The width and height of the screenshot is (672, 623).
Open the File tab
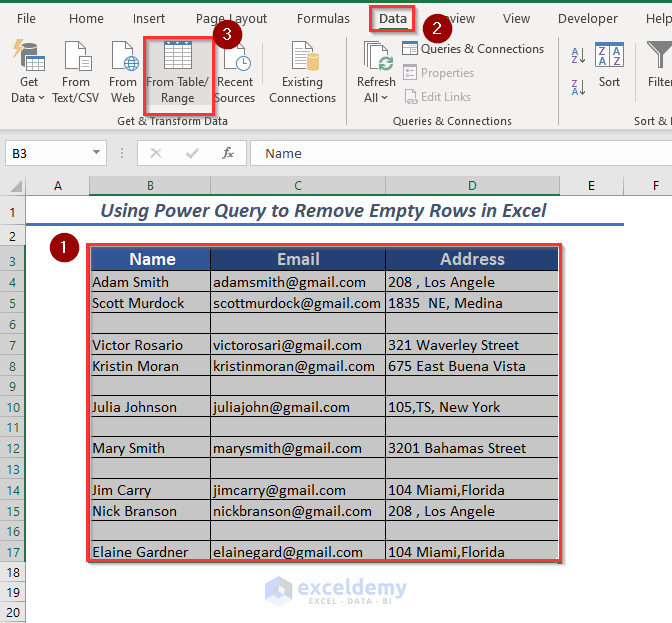(x=26, y=18)
